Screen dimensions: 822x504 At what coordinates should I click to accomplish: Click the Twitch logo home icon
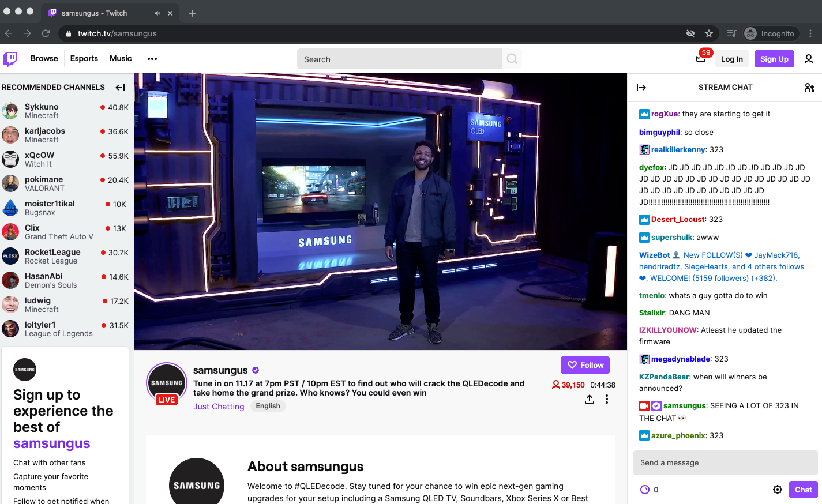point(10,59)
